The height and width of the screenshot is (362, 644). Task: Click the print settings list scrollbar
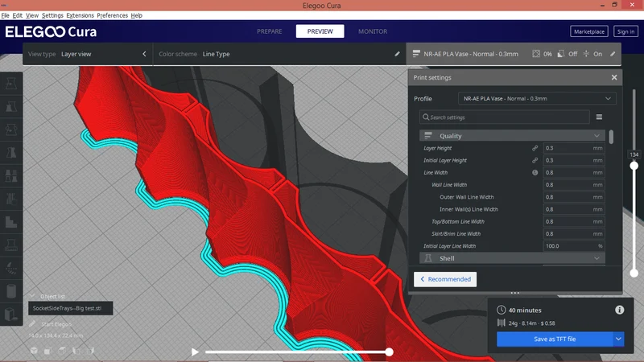611,137
